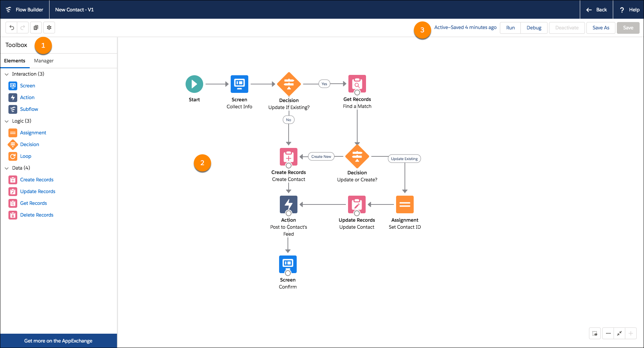Select the Screen element in the Toolbox

pyautogui.click(x=27, y=86)
